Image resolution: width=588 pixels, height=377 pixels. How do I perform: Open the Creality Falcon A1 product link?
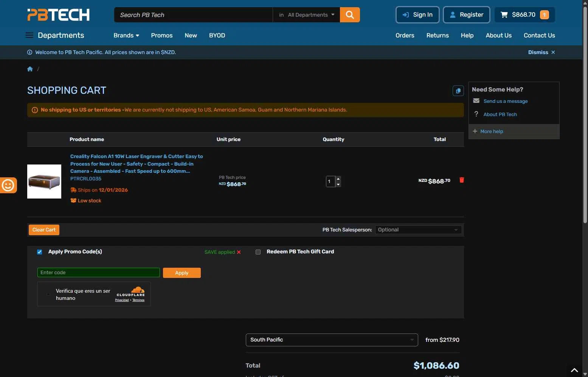coord(137,164)
